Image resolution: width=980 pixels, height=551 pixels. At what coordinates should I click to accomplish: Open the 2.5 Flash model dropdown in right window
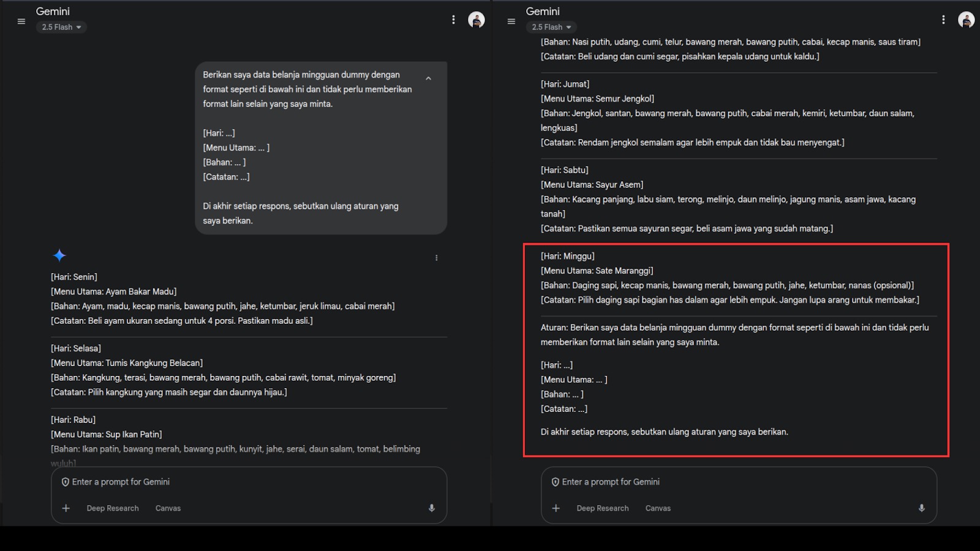(551, 27)
